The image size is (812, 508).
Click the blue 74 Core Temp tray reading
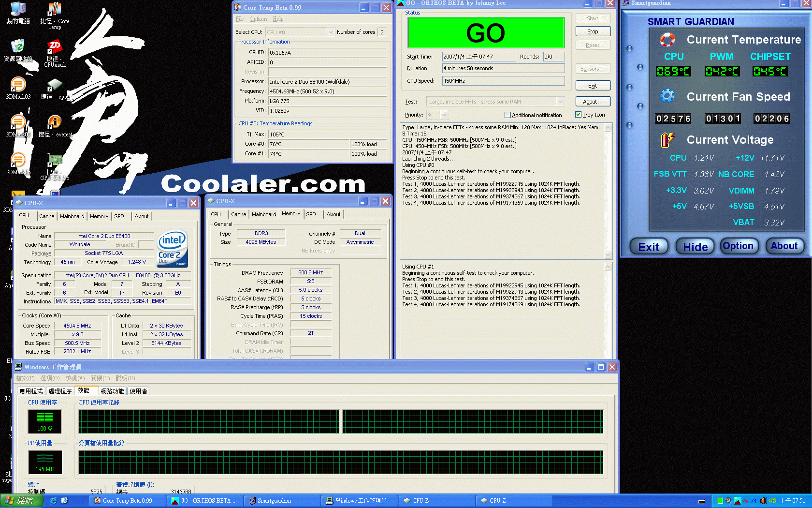pyautogui.click(x=754, y=501)
